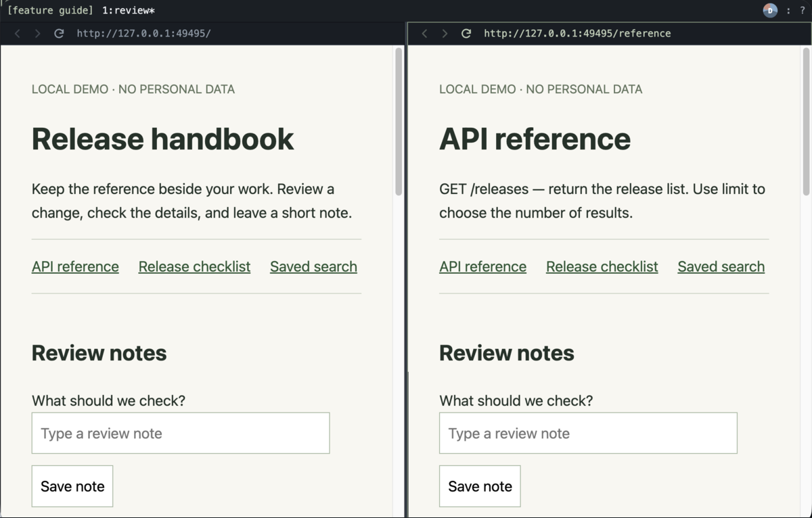
Task: Click the 'Keep the reference beside your work' paragraph
Action: pos(191,201)
